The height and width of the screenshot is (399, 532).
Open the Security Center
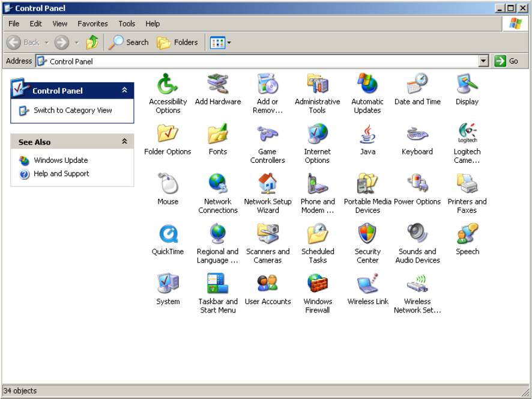coord(367,243)
